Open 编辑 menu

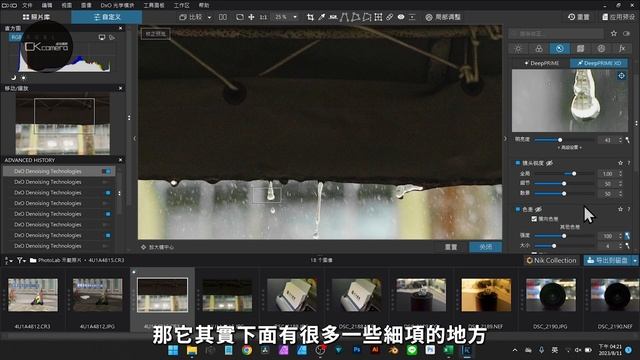click(x=47, y=5)
